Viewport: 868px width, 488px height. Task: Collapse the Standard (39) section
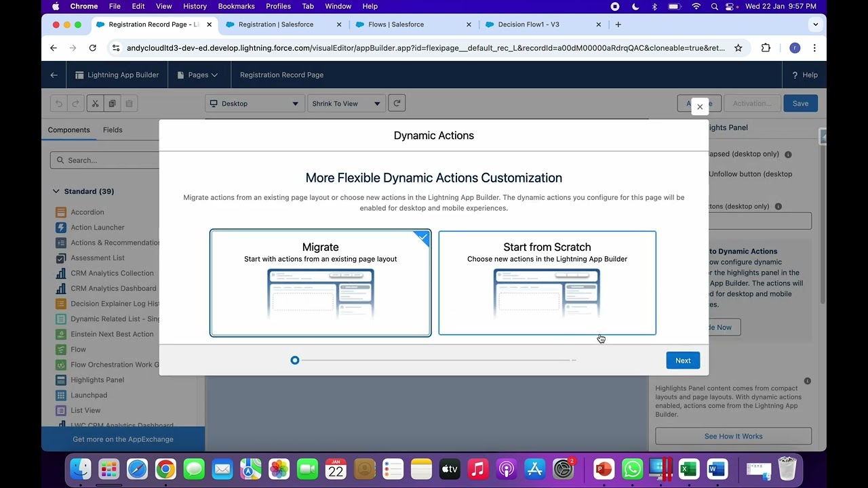click(x=56, y=192)
